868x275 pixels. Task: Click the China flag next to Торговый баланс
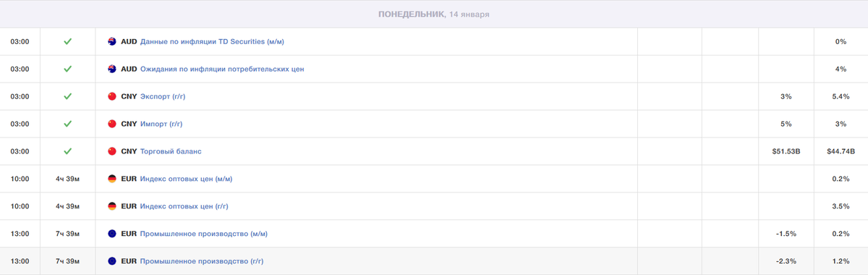coord(111,151)
